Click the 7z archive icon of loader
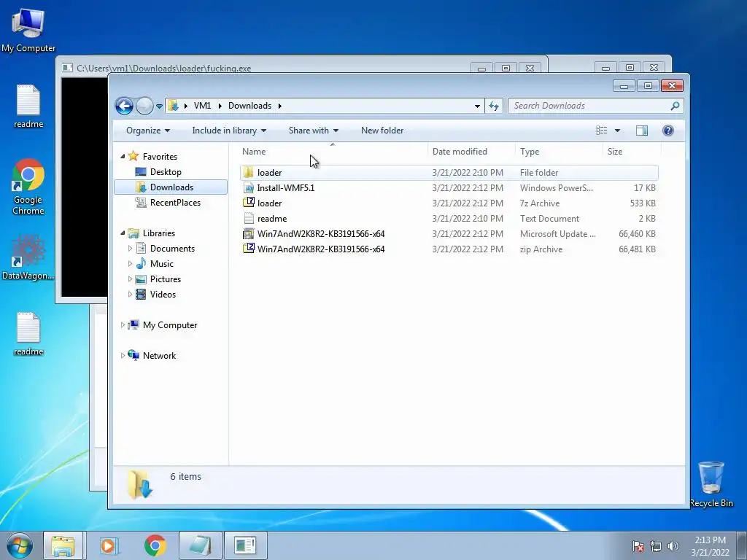The height and width of the screenshot is (560, 747). [248, 203]
